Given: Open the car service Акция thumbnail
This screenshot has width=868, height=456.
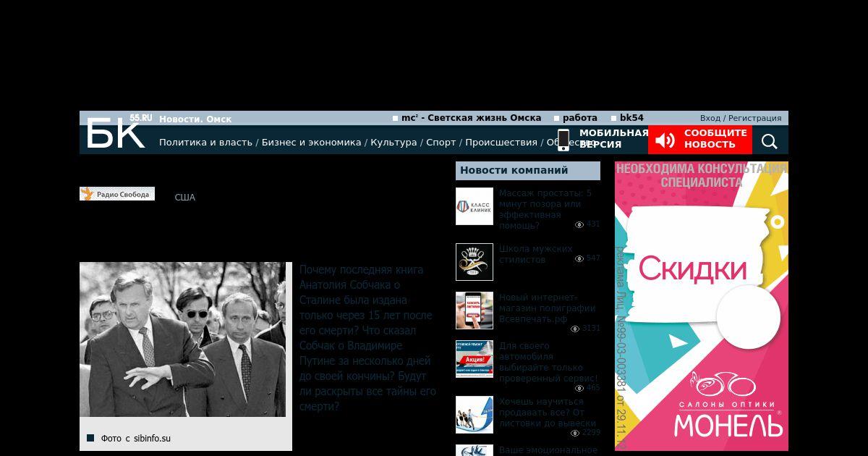Looking at the screenshot, I should 475,359.
